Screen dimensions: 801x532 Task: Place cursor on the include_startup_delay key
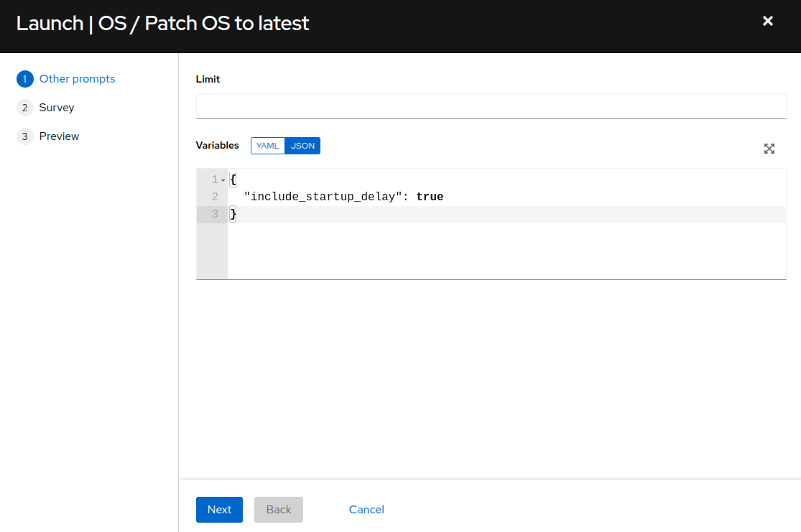click(x=323, y=197)
